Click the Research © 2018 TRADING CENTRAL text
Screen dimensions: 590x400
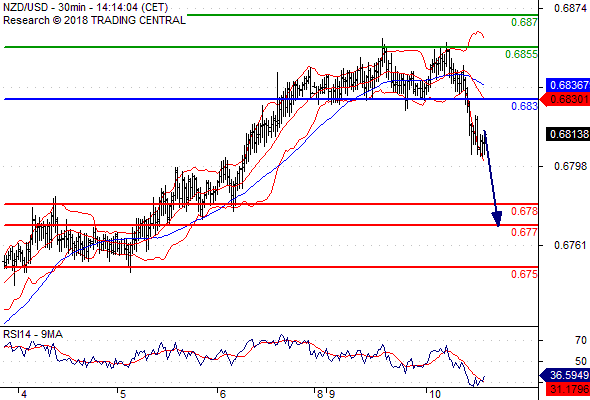(94, 20)
